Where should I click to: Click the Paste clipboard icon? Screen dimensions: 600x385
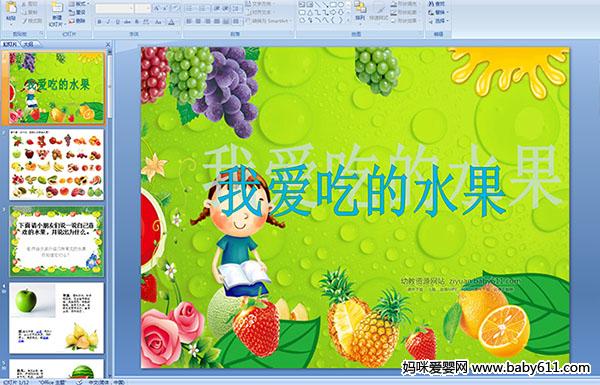tap(11, 11)
